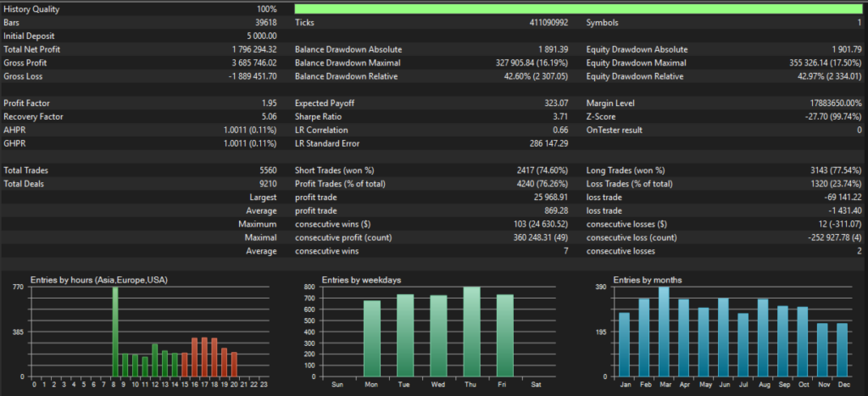The image size is (868, 396).
Task: Select the GHPR value 1.0011 (0.11%)
Action: pyautogui.click(x=250, y=143)
